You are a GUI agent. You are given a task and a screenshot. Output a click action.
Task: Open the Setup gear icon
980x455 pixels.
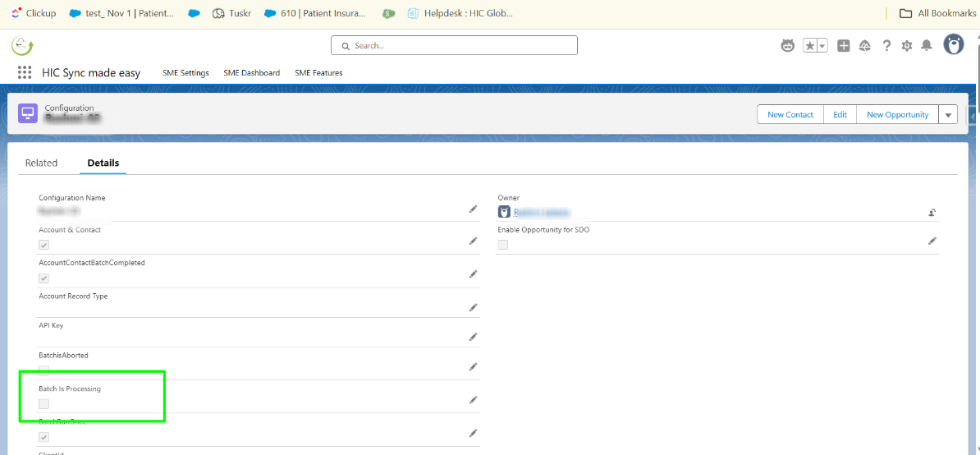point(907,46)
